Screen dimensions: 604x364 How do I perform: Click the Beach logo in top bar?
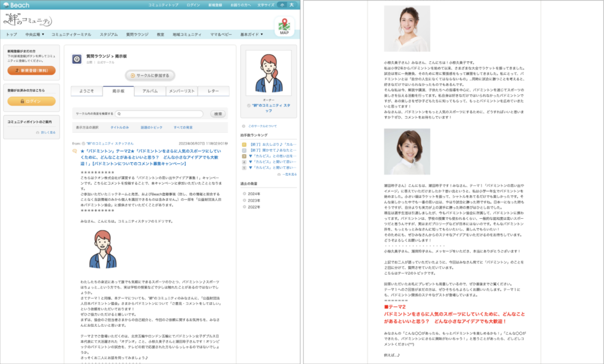(16, 5)
